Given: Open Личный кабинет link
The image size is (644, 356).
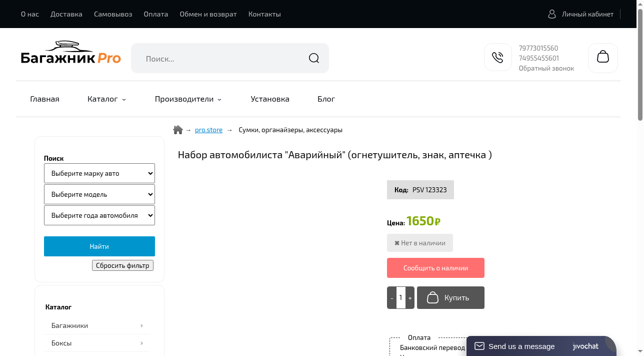Looking at the screenshot, I should point(587,14).
